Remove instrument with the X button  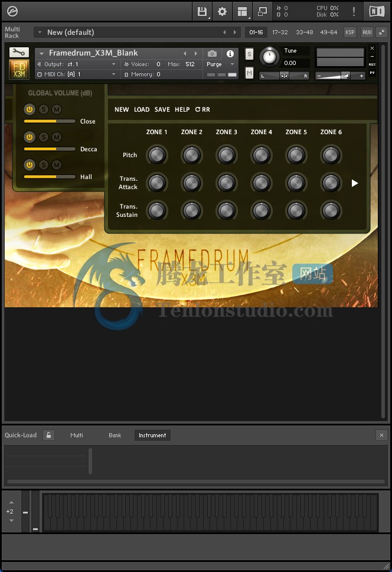click(x=372, y=48)
